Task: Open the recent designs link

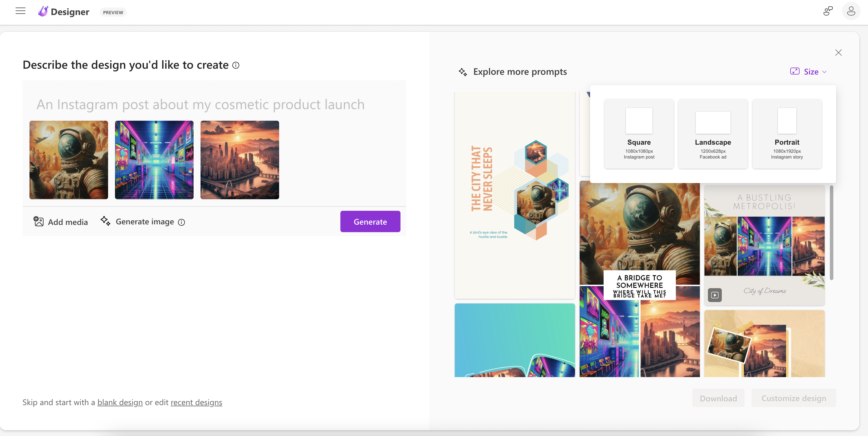Action: click(x=196, y=402)
